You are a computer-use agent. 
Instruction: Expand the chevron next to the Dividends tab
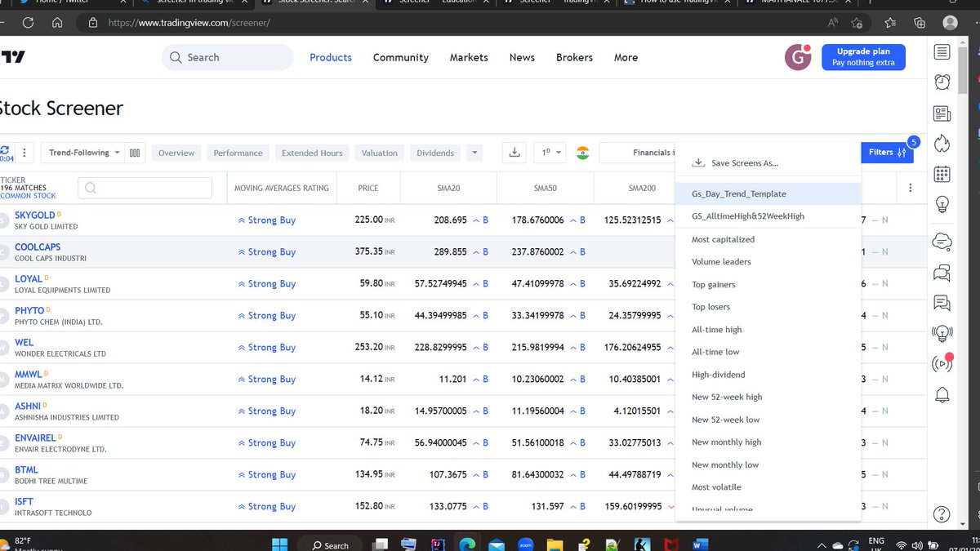click(474, 152)
